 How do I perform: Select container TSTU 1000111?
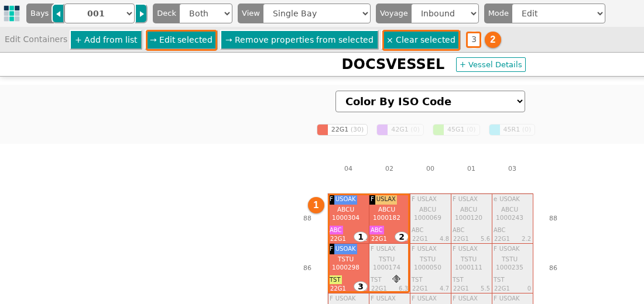tap(471, 268)
